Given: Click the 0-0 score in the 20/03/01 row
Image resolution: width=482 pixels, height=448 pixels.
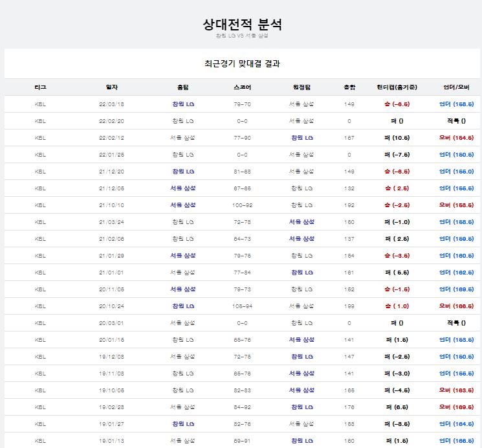Looking at the screenshot, I should point(242,323).
